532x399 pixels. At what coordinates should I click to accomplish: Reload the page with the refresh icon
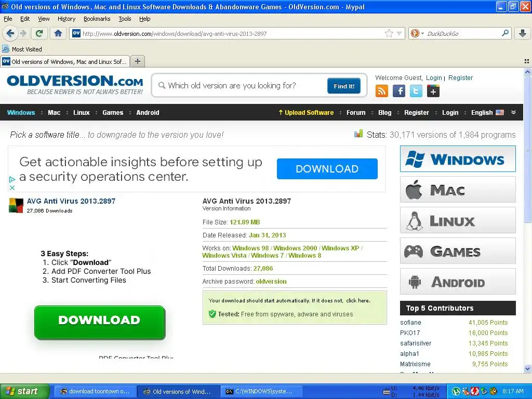point(39,33)
